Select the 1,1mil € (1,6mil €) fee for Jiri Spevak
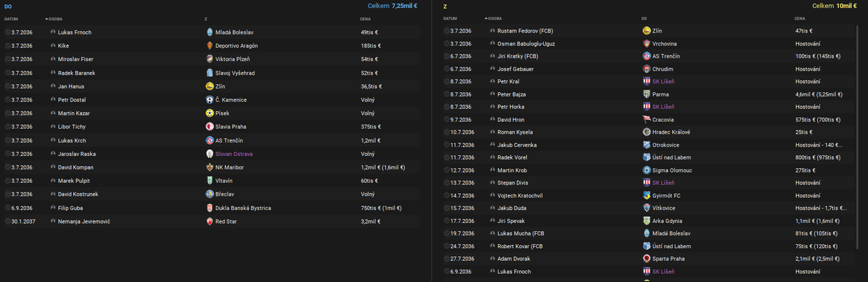Viewport: 868px width, 282px height. click(817, 221)
